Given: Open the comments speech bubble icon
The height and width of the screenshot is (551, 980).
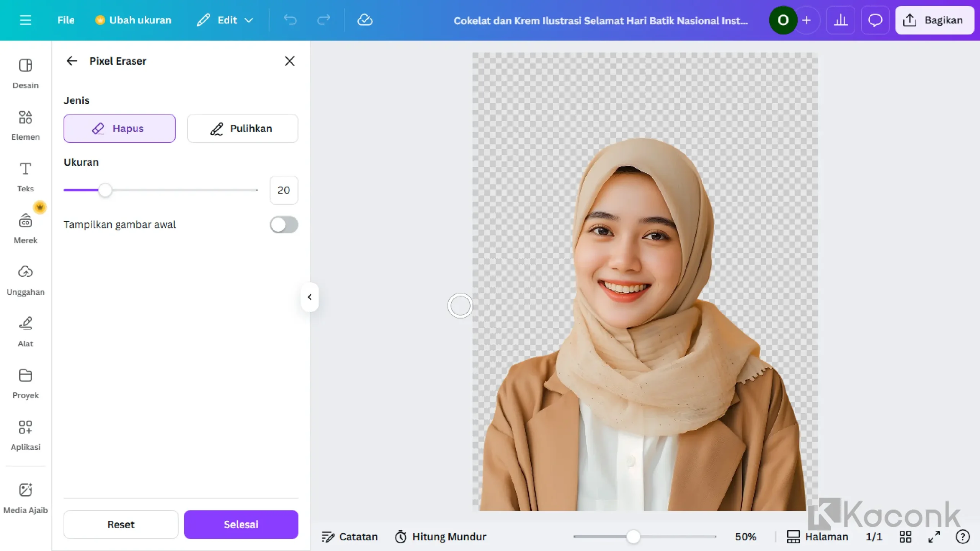Looking at the screenshot, I should [x=875, y=20].
